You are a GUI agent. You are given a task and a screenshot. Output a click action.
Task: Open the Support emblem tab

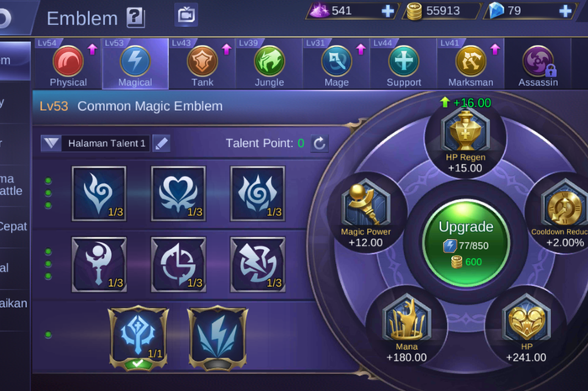[403, 64]
